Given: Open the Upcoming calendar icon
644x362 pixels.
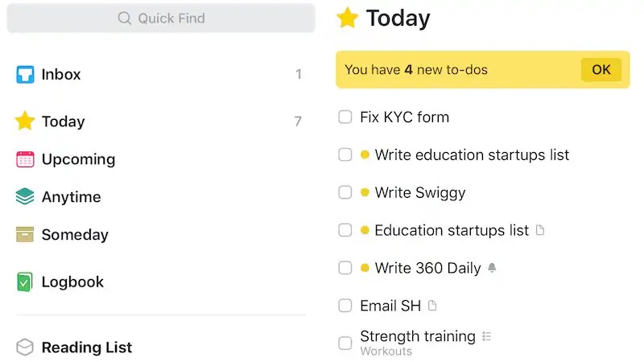Looking at the screenshot, I should pyautogui.click(x=25, y=159).
